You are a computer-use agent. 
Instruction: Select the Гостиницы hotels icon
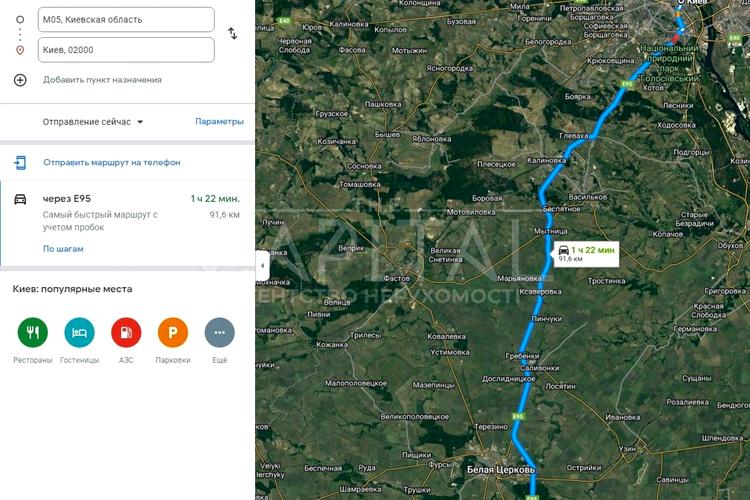click(x=79, y=332)
